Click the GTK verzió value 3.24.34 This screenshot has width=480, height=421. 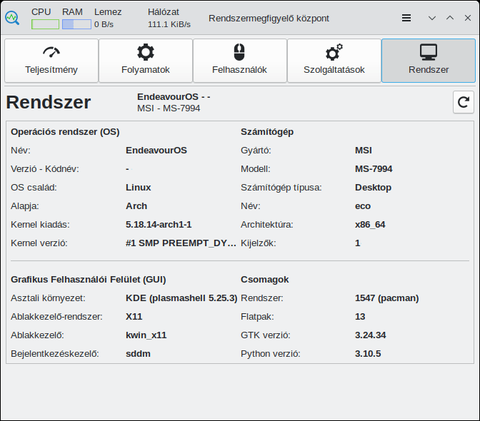(x=370, y=335)
